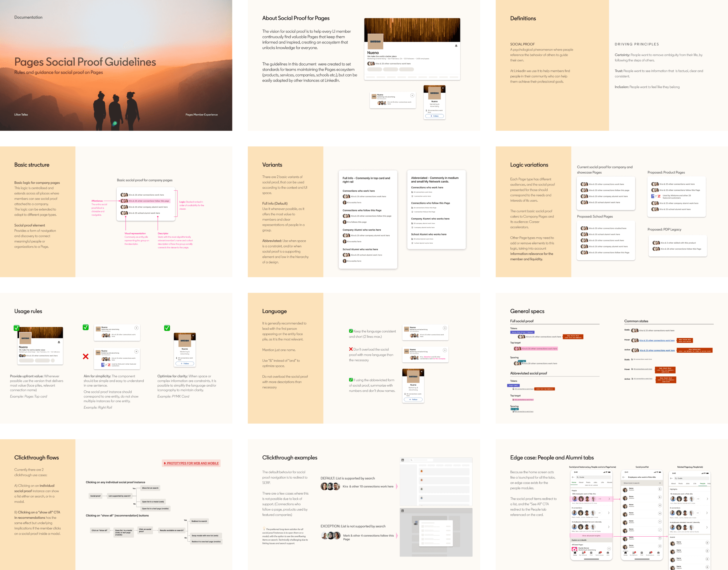Select Home tab in Social proof instance phone
Viewport: 728px width, 570px height.
tap(574, 482)
